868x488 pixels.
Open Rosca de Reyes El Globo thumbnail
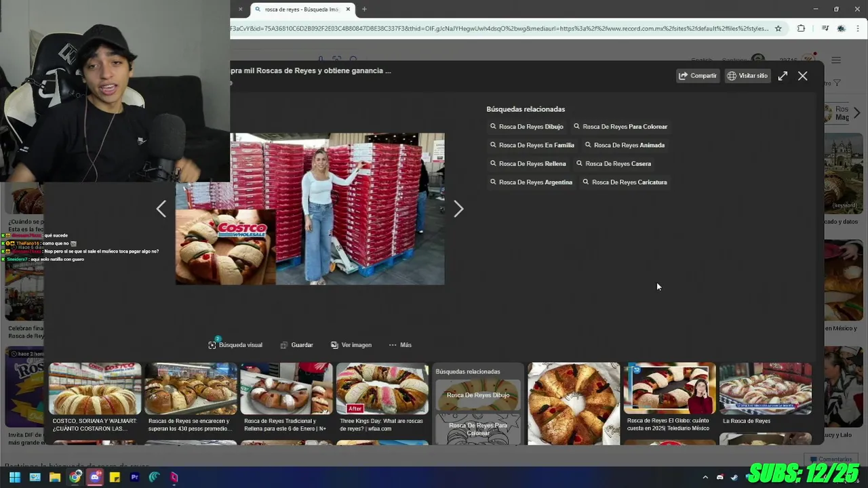(x=669, y=389)
